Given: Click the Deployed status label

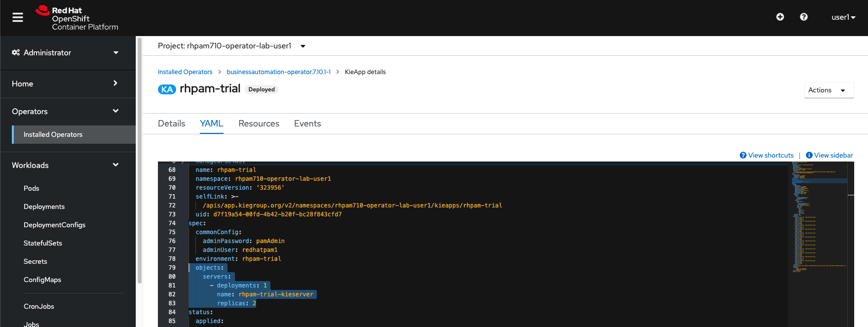Looking at the screenshot, I should [262, 89].
